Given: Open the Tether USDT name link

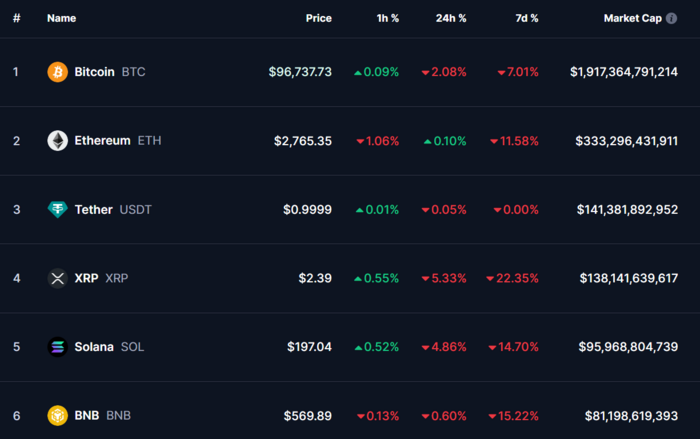Looking at the screenshot, I should (x=96, y=209).
